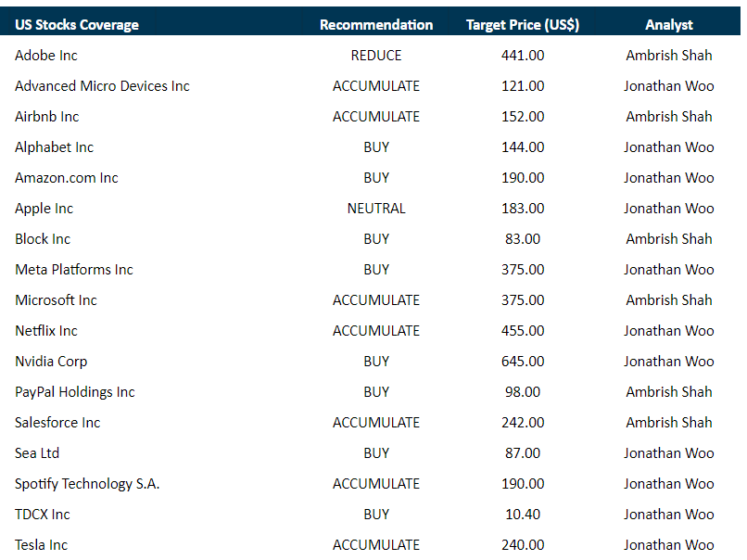The height and width of the screenshot is (560, 747).
Task: Click the NEUTRAL recommendation for Apple
Action: point(376,209)
